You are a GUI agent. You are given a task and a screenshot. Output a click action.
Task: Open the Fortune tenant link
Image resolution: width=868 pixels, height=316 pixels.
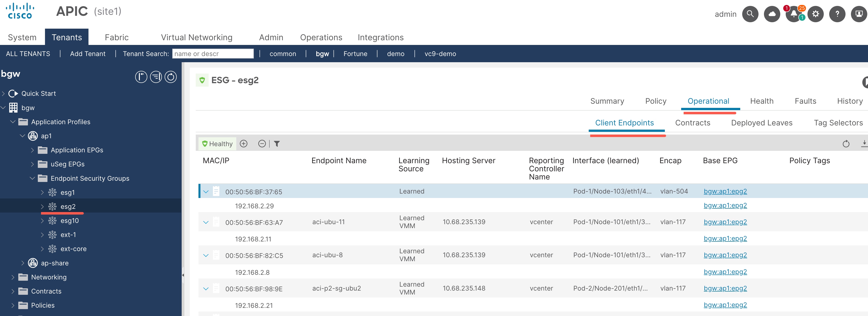coord(355,54)
